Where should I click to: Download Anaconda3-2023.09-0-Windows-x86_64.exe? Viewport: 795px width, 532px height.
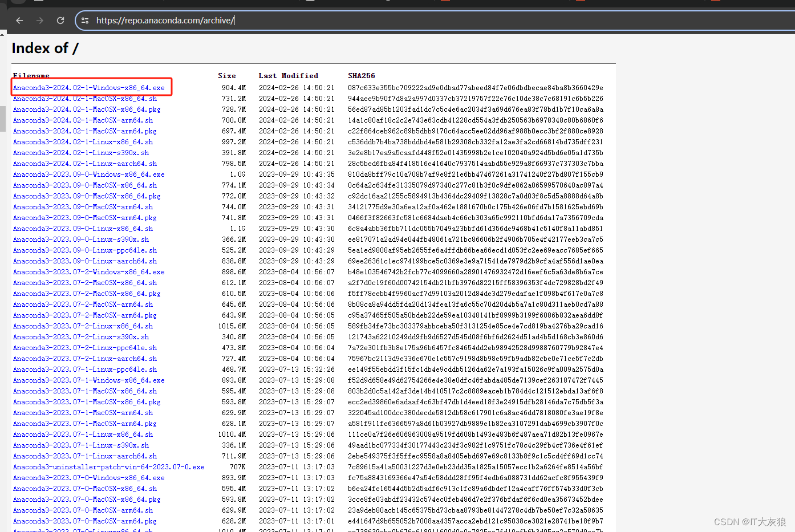pyautogui.click(x=89, y=174)
